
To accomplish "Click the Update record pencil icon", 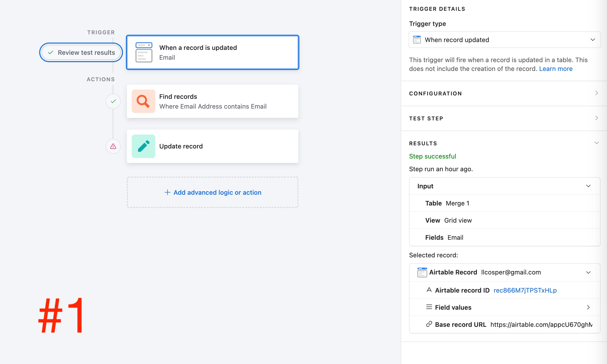I will (x=143, y=146).
